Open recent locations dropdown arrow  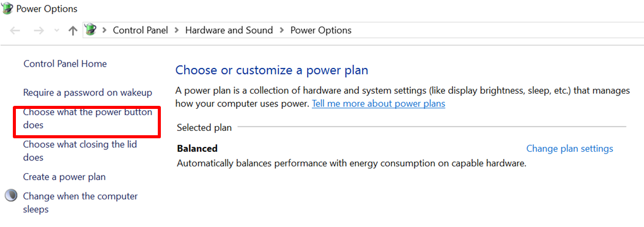pos(57,31)
